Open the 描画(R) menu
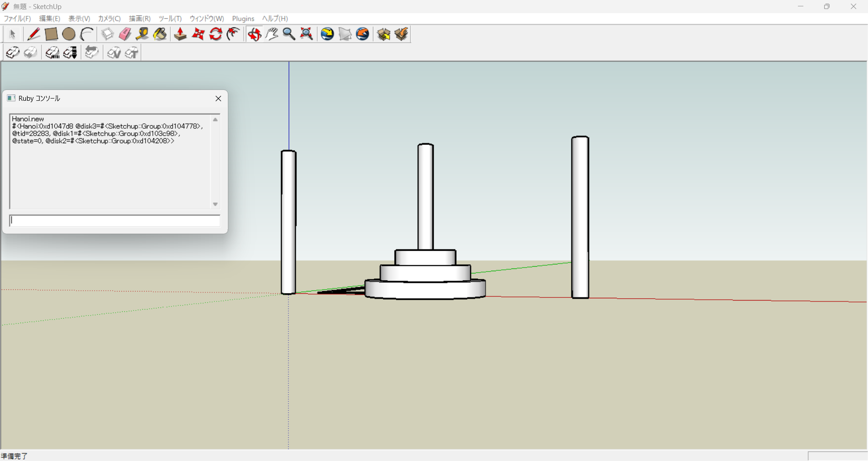This screenshot has width=868, height=461. 140,19
